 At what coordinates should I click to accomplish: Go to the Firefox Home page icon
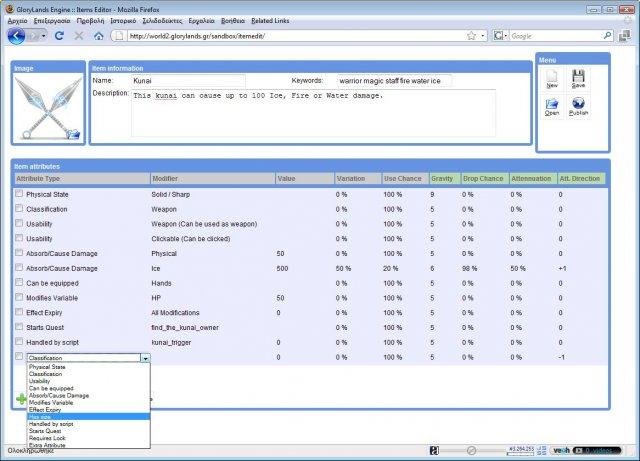(x=98, y=35)
